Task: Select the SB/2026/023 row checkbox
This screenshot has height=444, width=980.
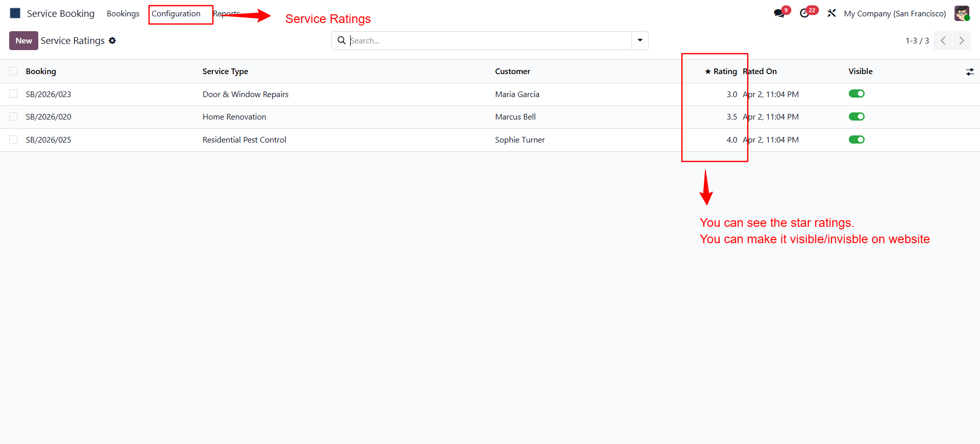Action: pos(13,94)
